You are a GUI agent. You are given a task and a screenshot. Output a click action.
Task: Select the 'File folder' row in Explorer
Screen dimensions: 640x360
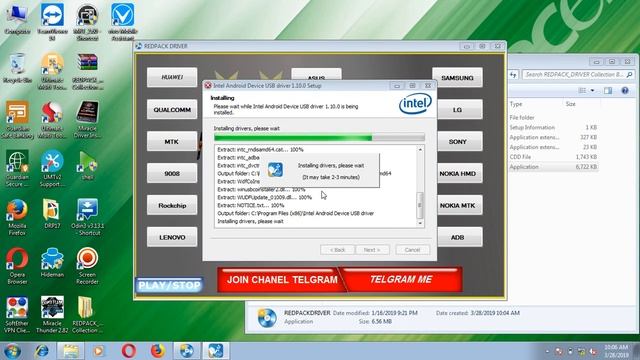(x=553, y=118)
